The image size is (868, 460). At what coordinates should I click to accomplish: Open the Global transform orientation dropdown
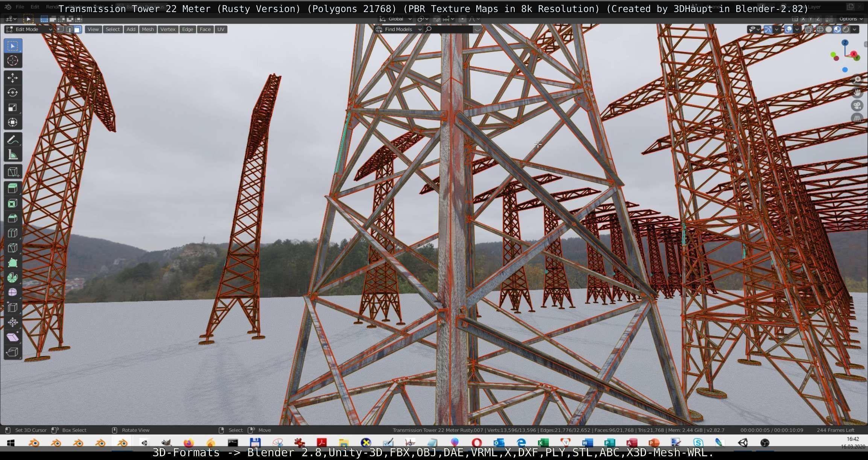coord(395,19)
